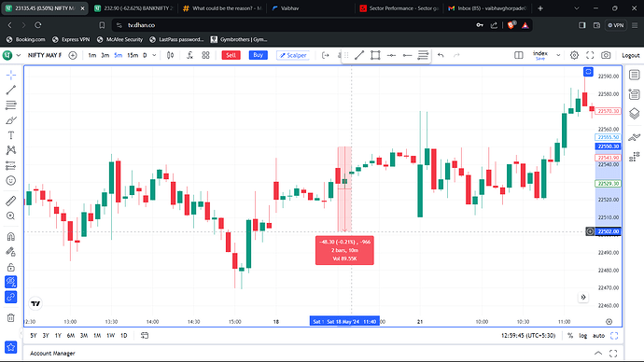Viewport: 644px width, 362px height.
Task: Remove drawings with the trash icon
Action: tap(11, 317)
